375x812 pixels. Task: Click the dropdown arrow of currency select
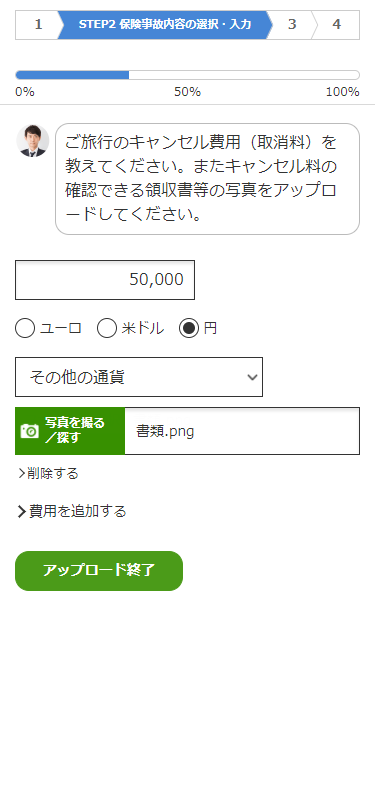pyautogui.click(x=252, y=377)
